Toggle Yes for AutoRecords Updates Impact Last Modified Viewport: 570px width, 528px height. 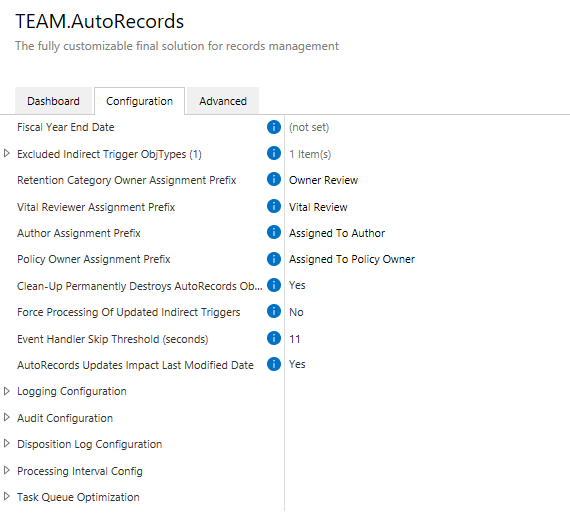297,364
